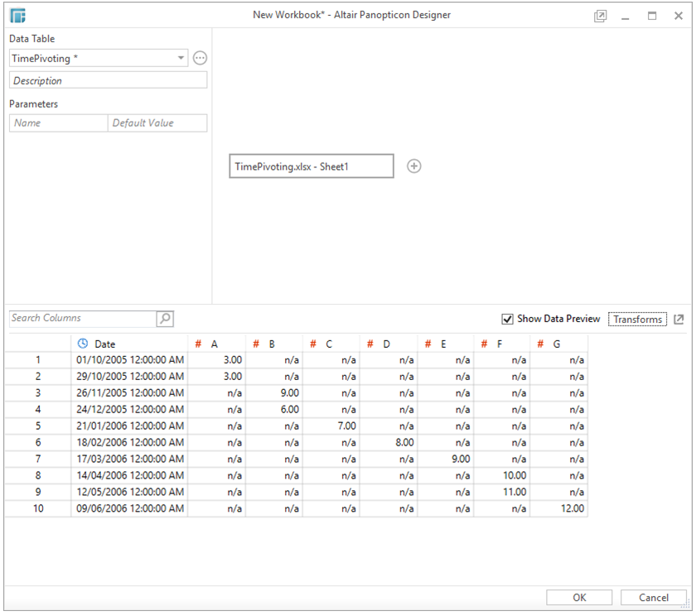Click the 26/11/2005 12:00:00 AM date cell

tap(129, 393)
